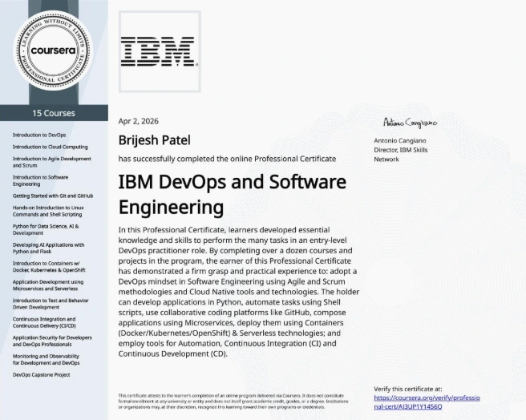The width and height of the screenshot is (526, 420).
Task: Select 'Developing AI Applications with Python and Flask'
Action: [x=48, y=248]
